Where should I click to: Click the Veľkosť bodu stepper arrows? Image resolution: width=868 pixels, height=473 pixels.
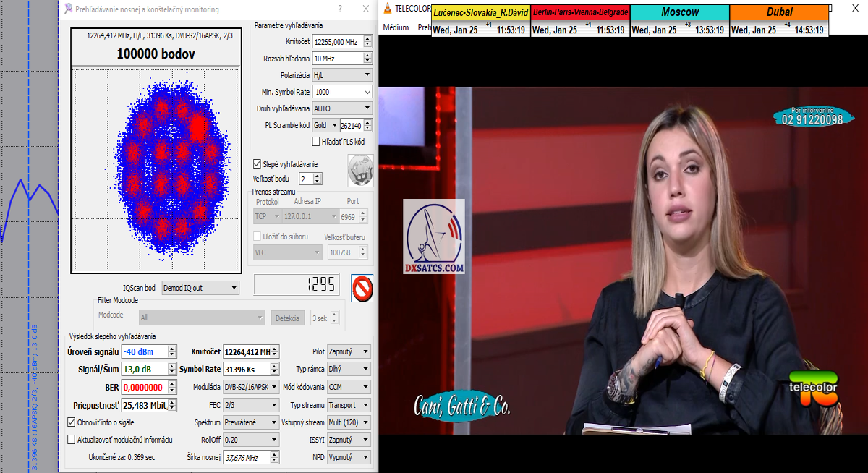coord(318,179)
